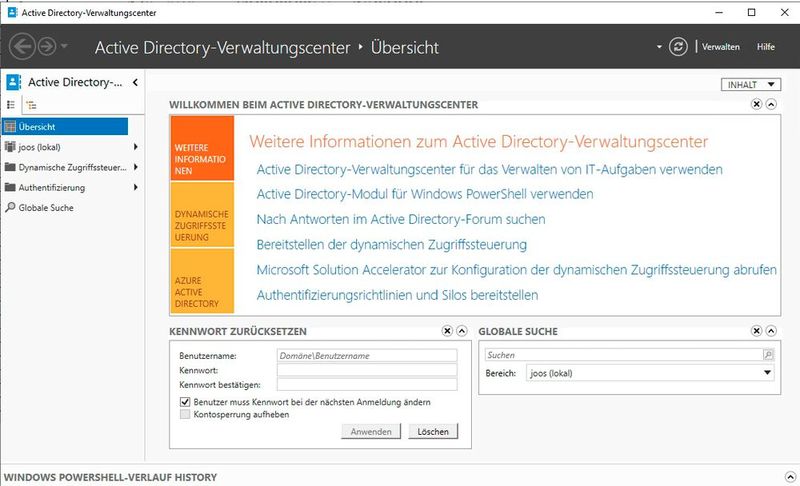Screen dimensions: 800x486
Task: Open link about managing IT-Aufgaben
Action: tap(489, 169)
